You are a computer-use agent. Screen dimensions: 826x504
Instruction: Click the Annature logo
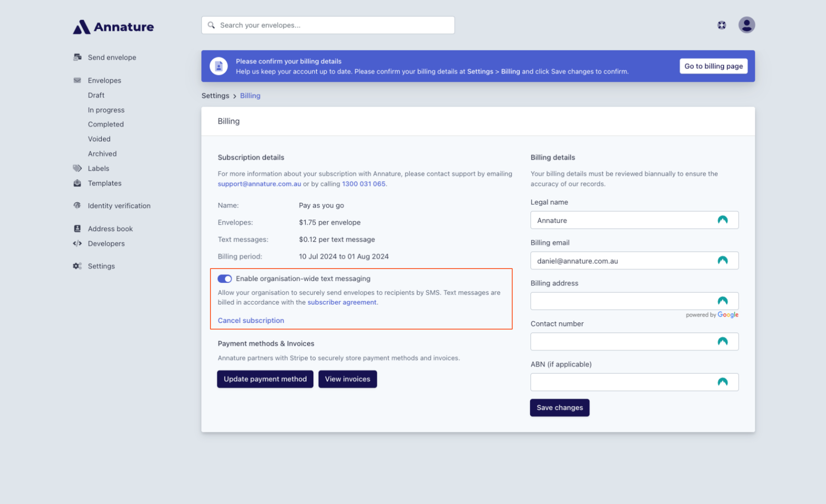pyautogui.click(x=113, y=27)
